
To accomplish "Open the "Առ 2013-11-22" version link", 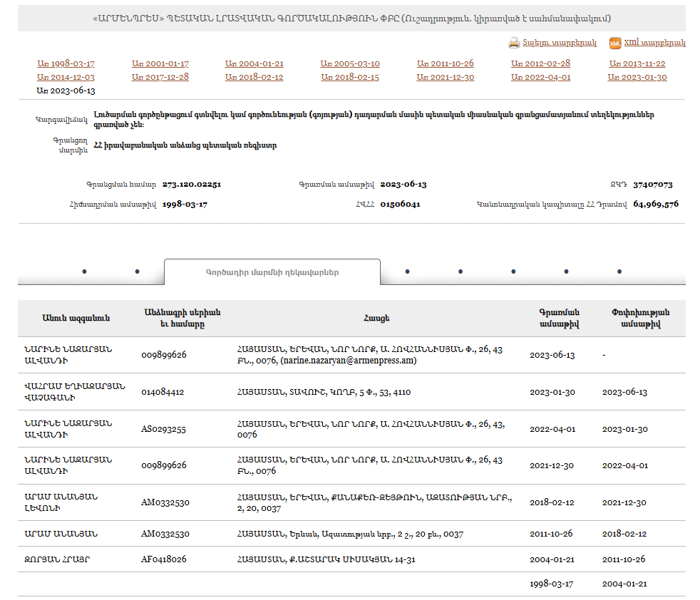I will [638, 64].
